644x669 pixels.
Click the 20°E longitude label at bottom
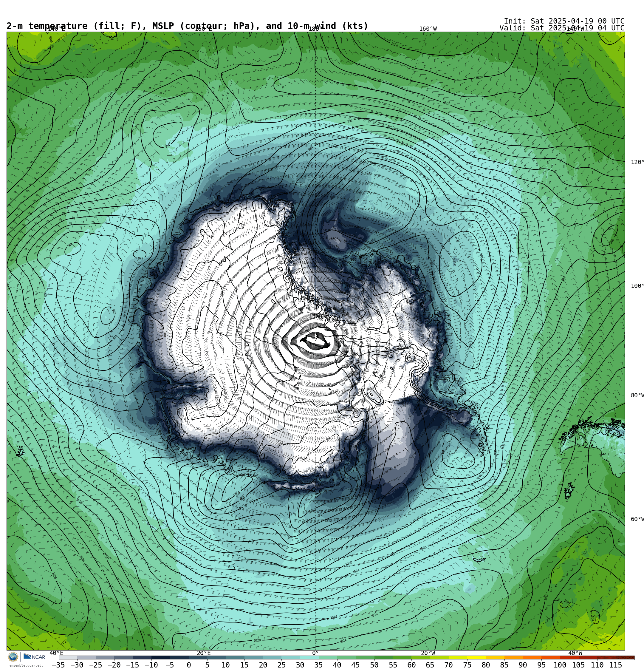(x=203, y=653)
